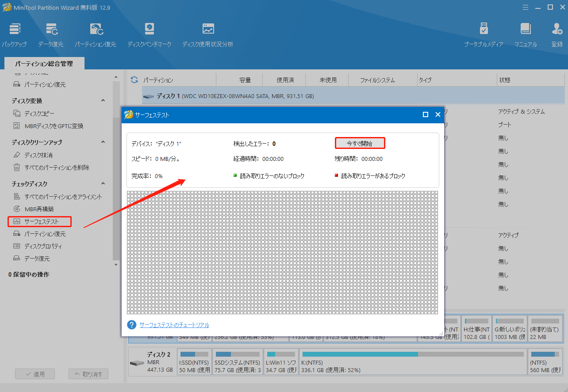Click 0 保留中の操作 label
This screenshot has width=568, height=392.
pyautogui.click(x=29, y=274)
